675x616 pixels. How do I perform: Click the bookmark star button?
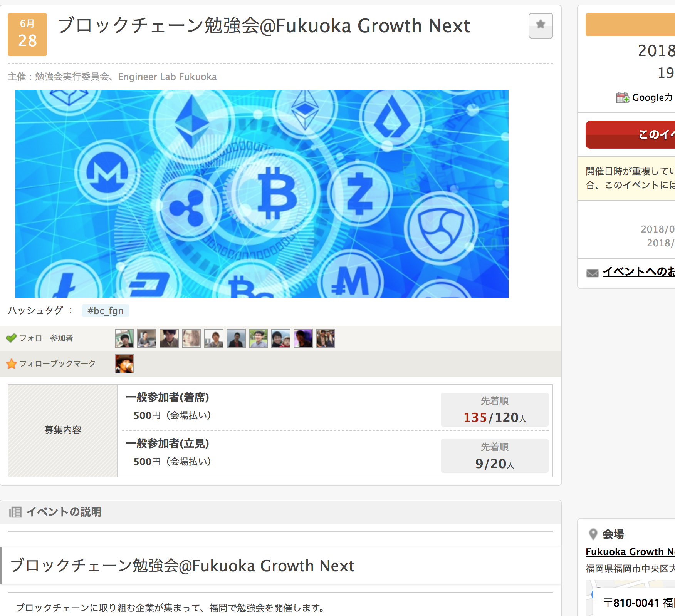click(x=541, y=26)
